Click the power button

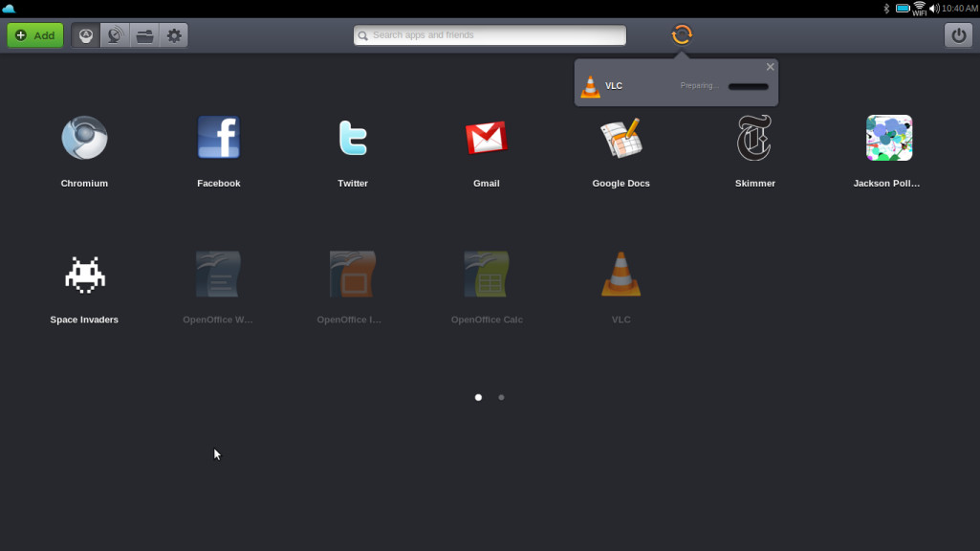point(958,35)
